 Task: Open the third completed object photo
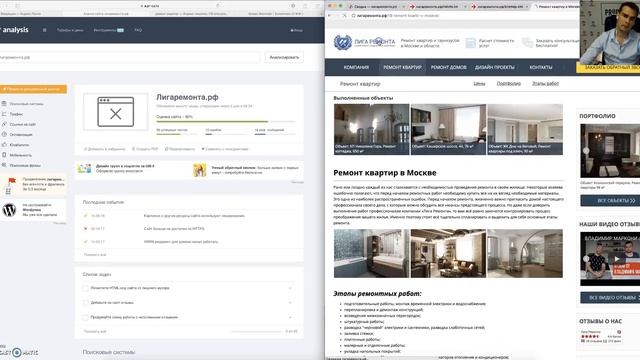tap(525, 129)
